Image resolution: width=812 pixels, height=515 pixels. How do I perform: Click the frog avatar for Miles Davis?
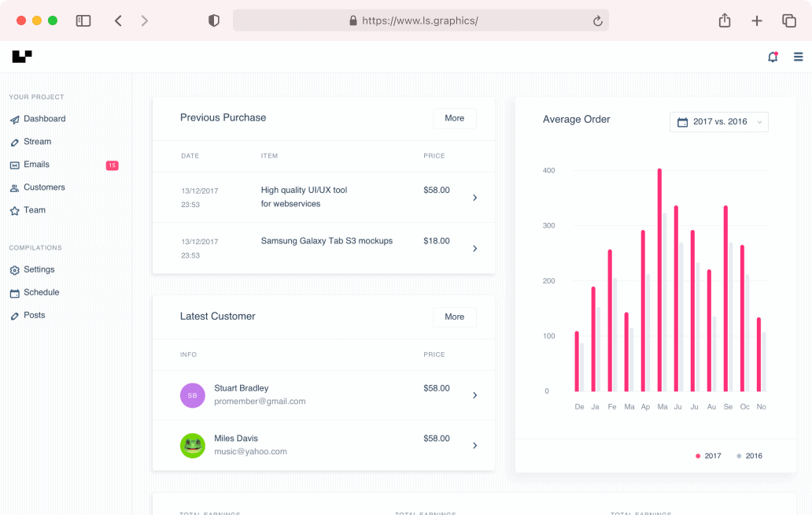point(193,446)
